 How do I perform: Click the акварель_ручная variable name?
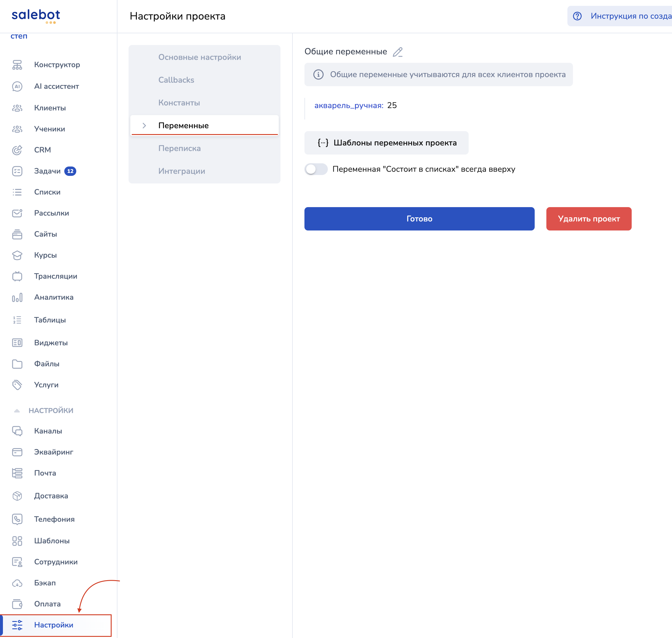click(348, 105)
